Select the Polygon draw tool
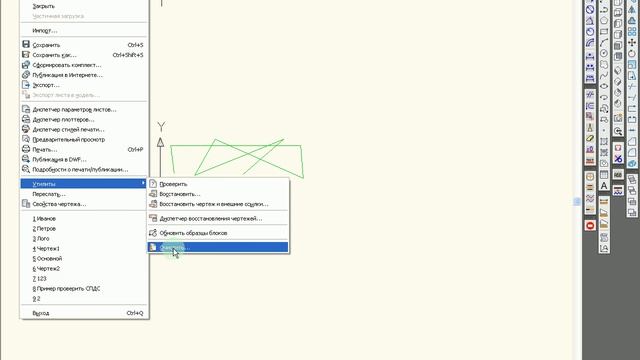Viewport: 640px width, 360px height. (604, 21)
